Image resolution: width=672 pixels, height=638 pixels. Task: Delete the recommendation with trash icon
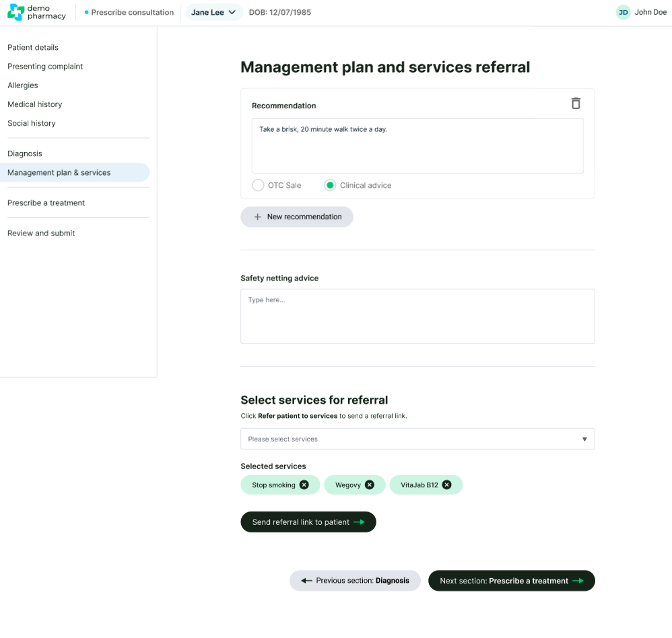(x=575, y=104)
